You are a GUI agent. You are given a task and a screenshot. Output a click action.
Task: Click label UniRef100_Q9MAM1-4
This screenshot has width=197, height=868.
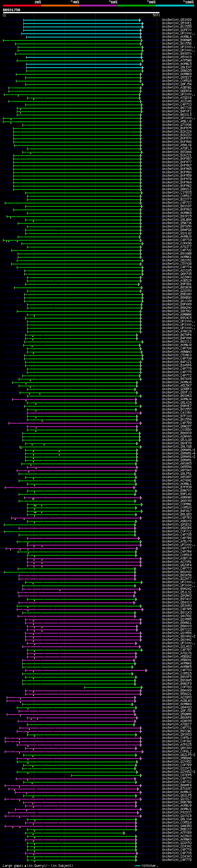pyautogui.click(x=179, y=454)
